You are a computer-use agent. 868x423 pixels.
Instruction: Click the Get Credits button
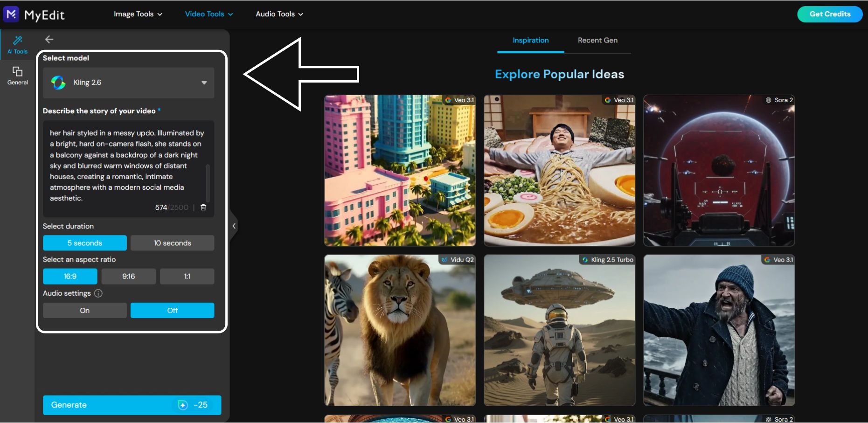830,14
